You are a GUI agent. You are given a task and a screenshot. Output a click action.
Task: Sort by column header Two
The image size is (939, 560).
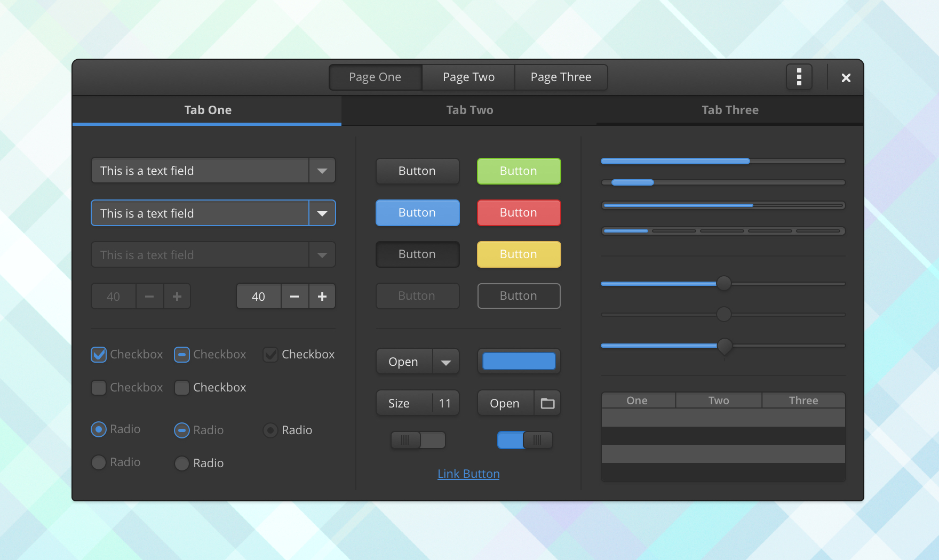(719, 401)
